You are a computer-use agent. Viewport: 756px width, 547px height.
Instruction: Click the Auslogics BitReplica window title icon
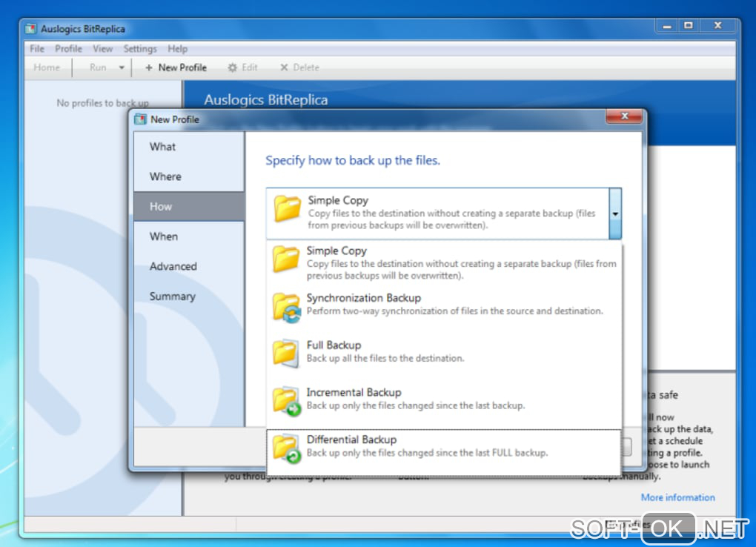click(30, 28)
